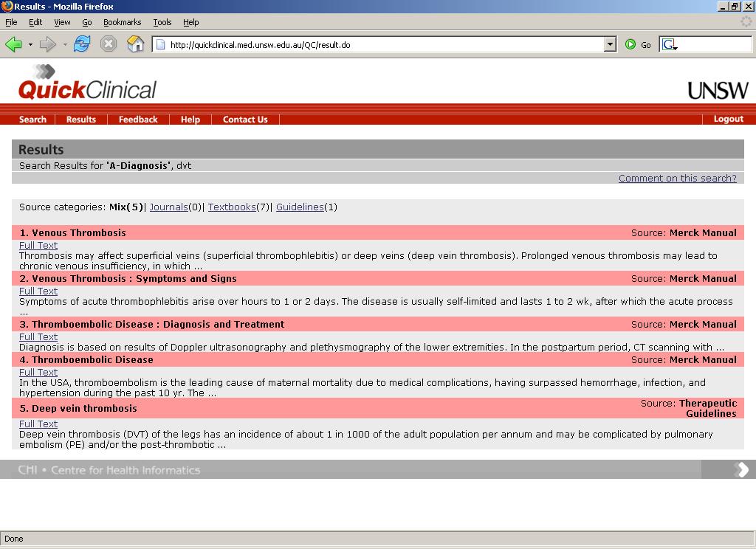Click the QuickClinical logo
This screenshot has height=549, width=756.
87,83
